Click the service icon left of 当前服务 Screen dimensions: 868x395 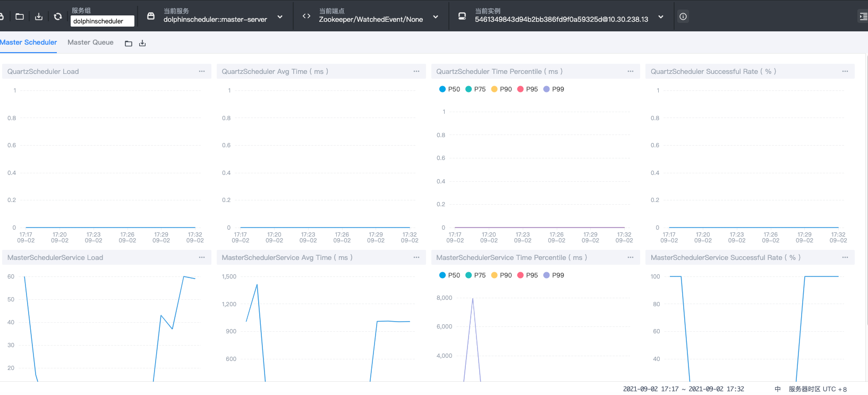pyautogui.click(x=151, y=16)
